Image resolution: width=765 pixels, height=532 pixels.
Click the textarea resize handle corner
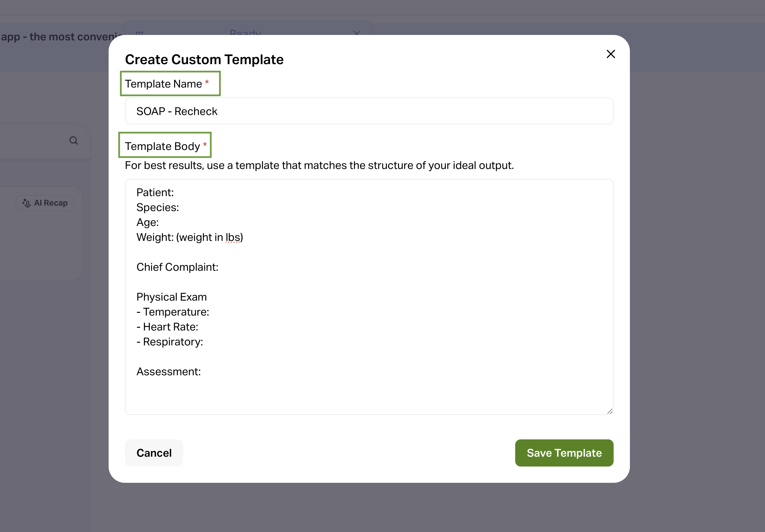[610, 411]
